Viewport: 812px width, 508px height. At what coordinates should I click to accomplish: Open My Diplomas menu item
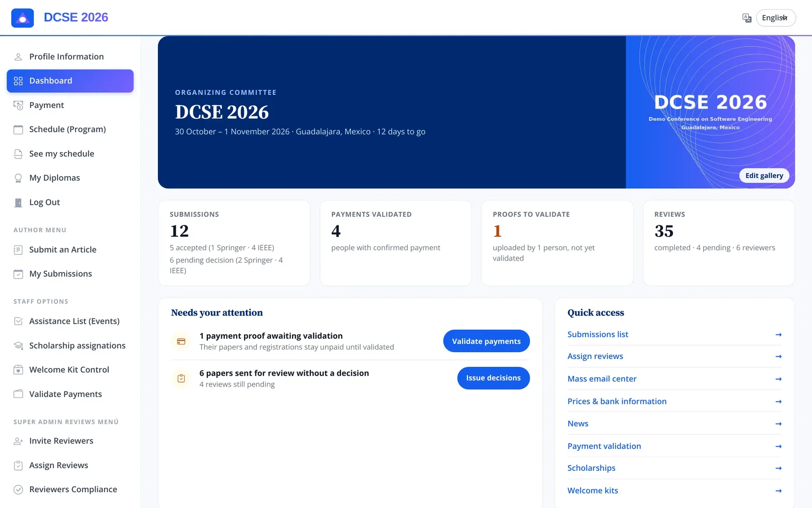pos(70,178)
